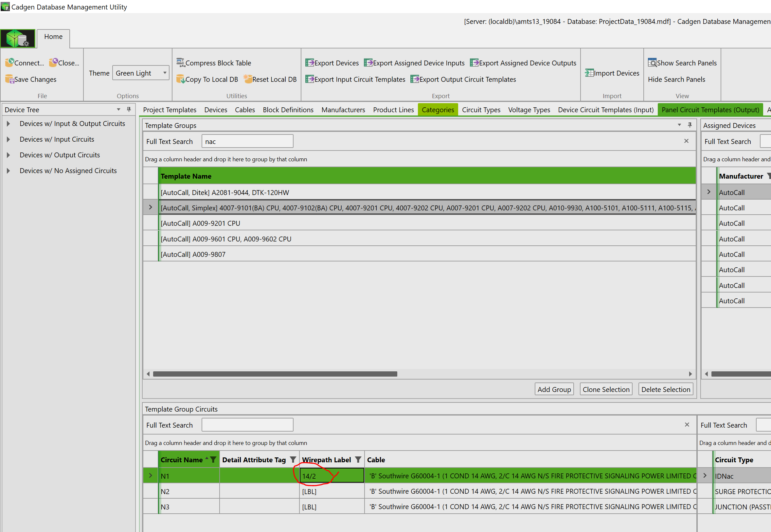Clear the Template Groups search with X
The height and width of the screenshot is (532, 771).
[x=686, y=141]
